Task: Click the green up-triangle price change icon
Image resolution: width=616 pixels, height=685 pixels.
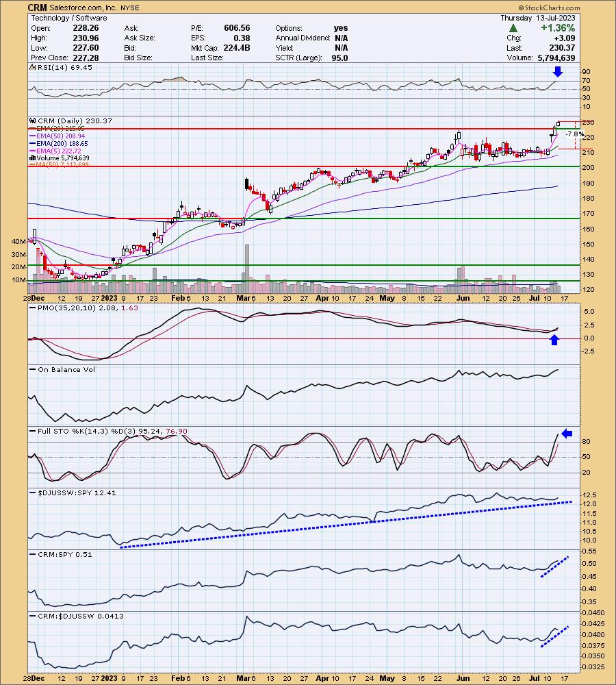Action: click(513, 28)
